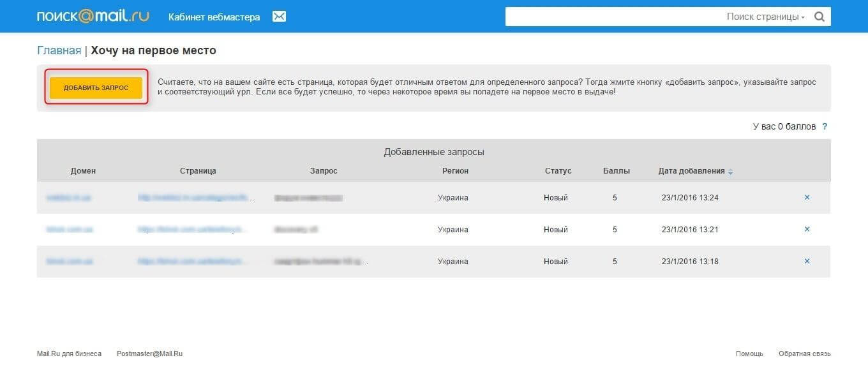Viewport: 868px width, 365px height.
Task: Click the magnifier search icon
Action: pos(819,17)
